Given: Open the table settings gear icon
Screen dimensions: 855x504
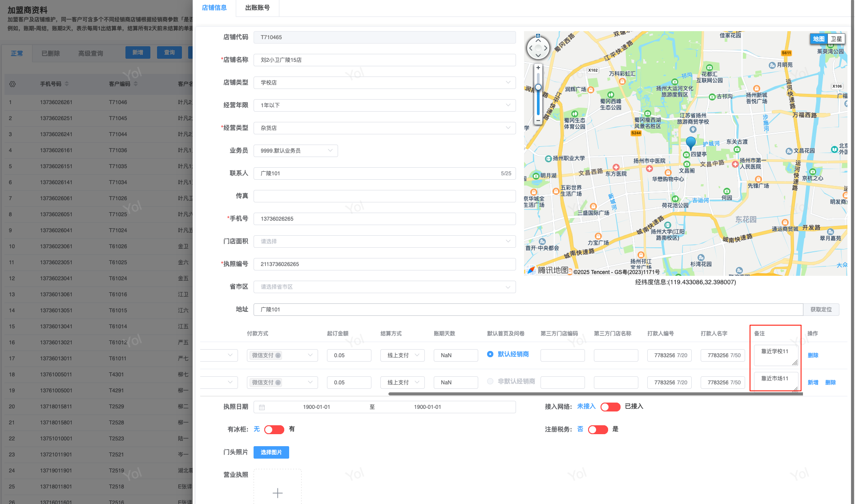Looking at the screenshot, I should 12,84.
